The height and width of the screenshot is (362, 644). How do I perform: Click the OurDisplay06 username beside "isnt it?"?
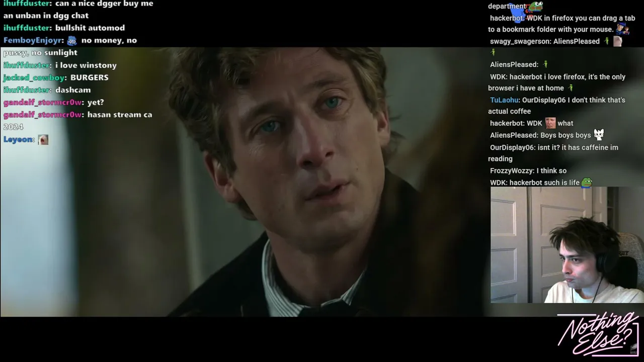[x=512, y=147]
